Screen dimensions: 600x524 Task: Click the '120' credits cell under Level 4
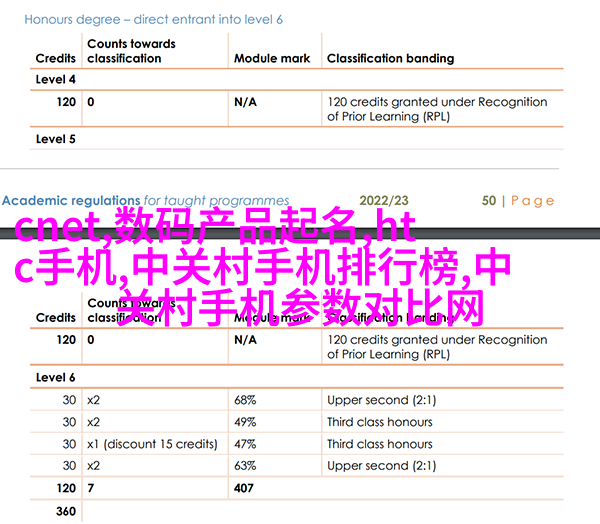(66, 102)
